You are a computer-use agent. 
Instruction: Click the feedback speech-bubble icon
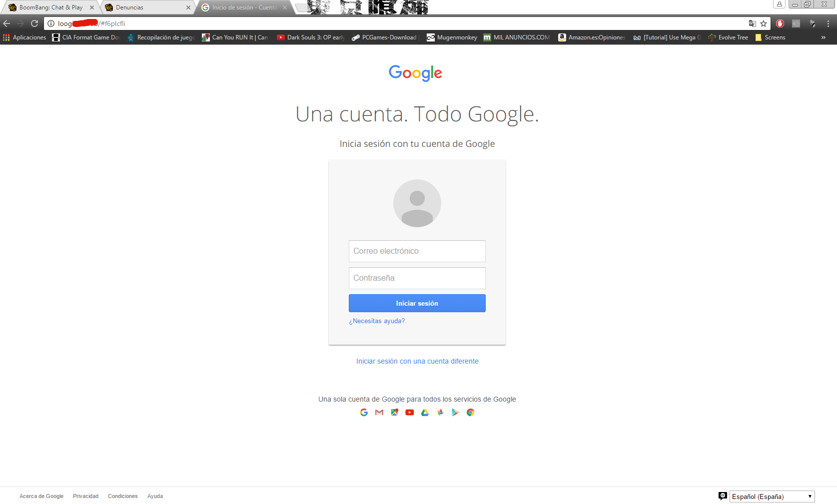pyautogui.click(x=723, y=496)
